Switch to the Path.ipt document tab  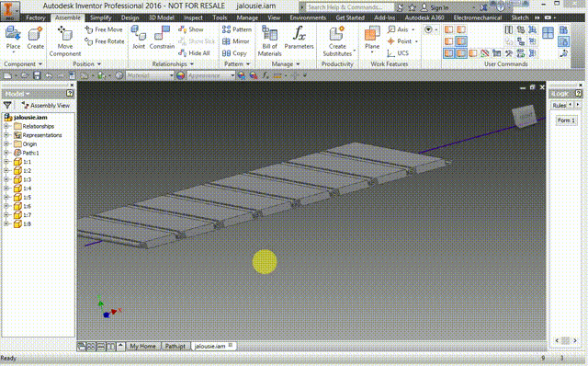coord(175,346)
